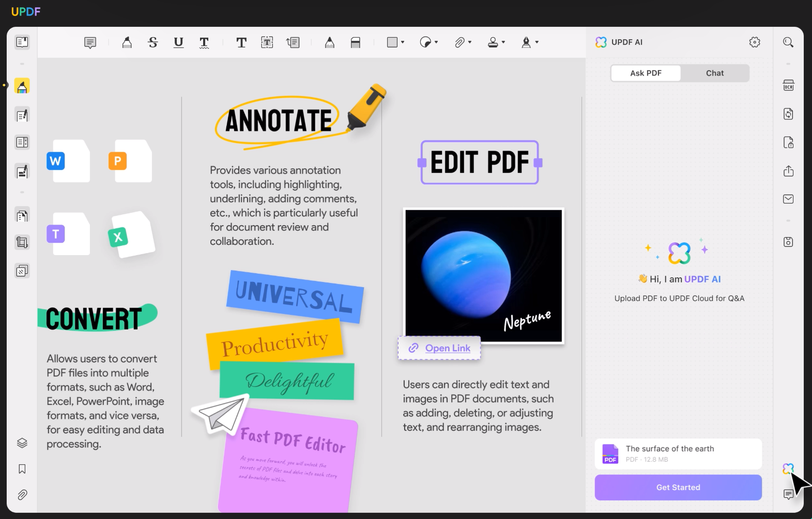Image resolution: width=812 pixels, height=519 pixels.
Task: Select the Comment highlighter mode icon
Action: pyautogui.click(x=22, y=86)
